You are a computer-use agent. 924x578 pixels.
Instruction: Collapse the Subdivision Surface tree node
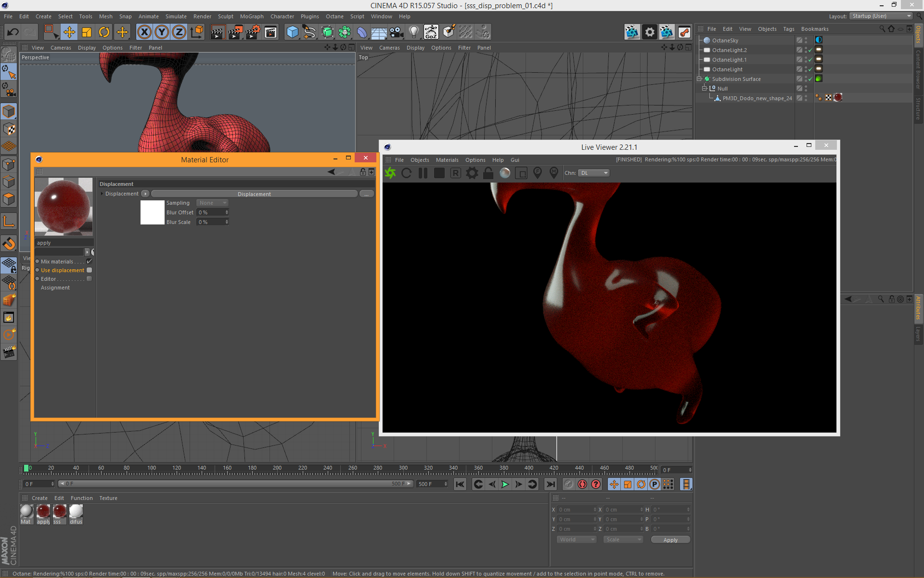(699, 79)
